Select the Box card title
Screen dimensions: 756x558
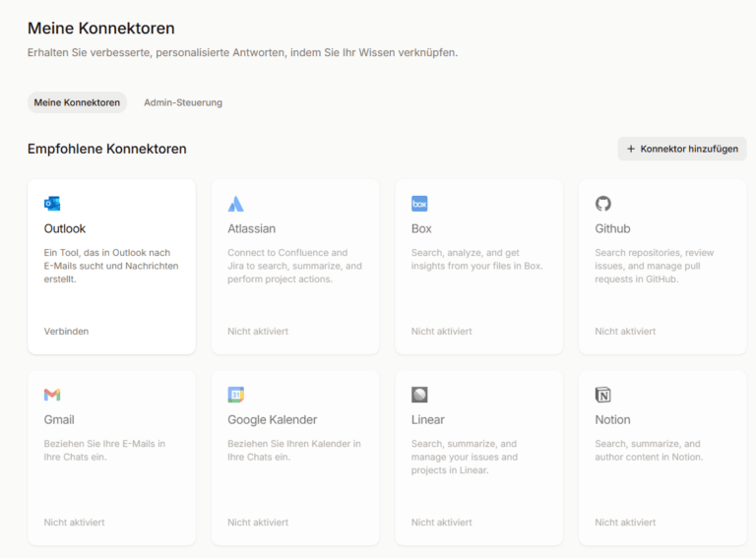(x=421, y=228)
